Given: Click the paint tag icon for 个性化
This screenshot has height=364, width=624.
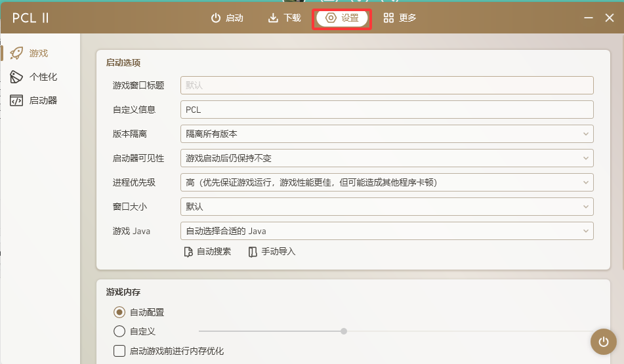Looking at the screenshot, I should (16, 77).
